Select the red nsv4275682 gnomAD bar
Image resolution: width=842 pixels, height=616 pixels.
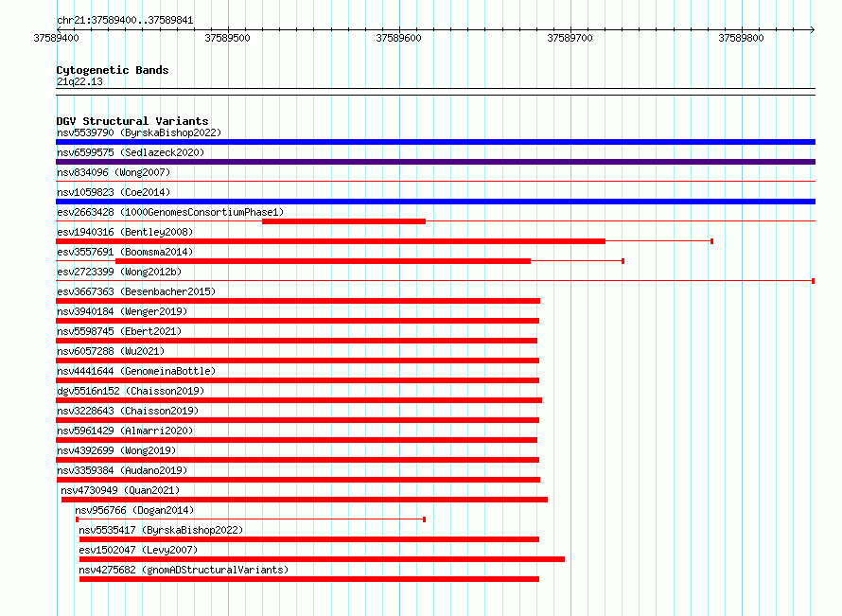coord(309,579)
